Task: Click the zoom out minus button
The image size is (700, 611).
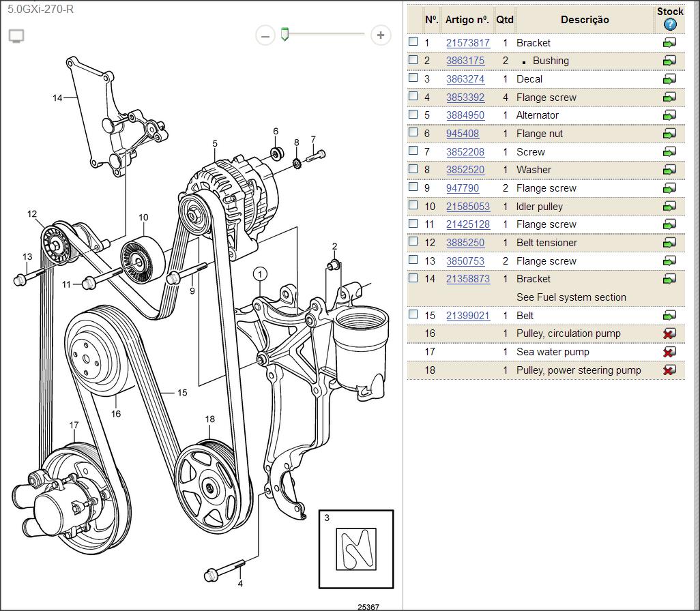Action: click(x=265, y=35)
